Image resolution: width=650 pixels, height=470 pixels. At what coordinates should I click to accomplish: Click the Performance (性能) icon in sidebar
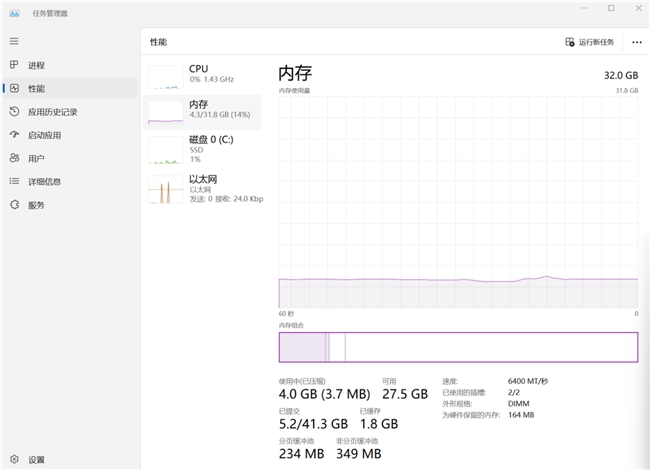(x=14, y=88)
